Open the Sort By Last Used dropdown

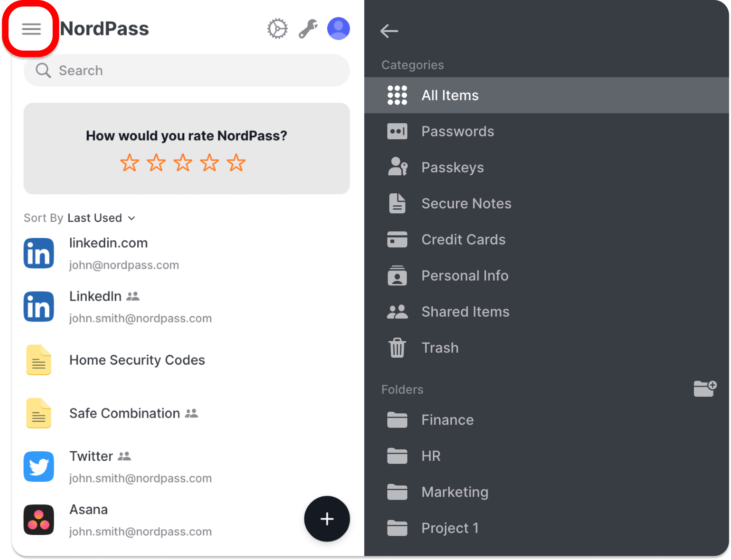pyautogui.click(x=80, y=218)
